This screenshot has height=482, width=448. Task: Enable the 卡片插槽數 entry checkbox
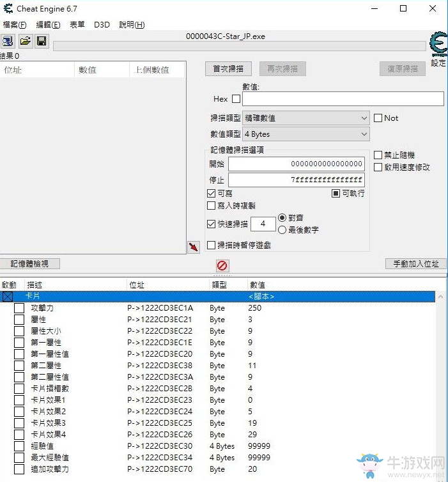tap(19, 389)
